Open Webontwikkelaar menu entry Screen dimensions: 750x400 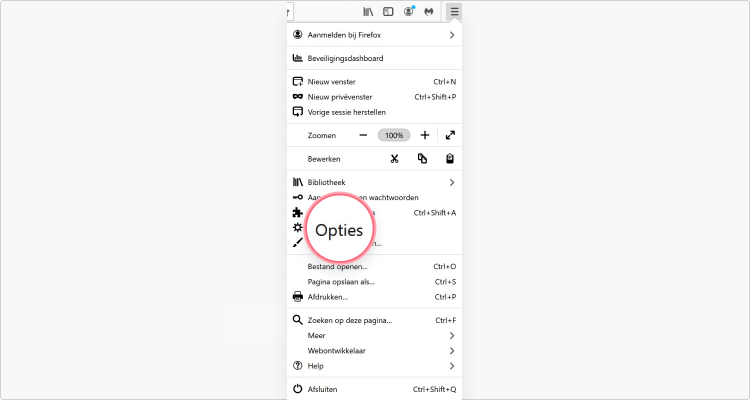(x=374, y=351)
